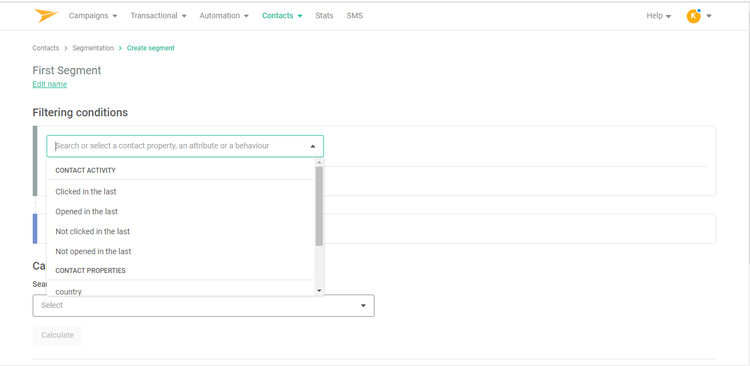
Task: Open the Campaigns dropdown menu
Action: [93, 16]
